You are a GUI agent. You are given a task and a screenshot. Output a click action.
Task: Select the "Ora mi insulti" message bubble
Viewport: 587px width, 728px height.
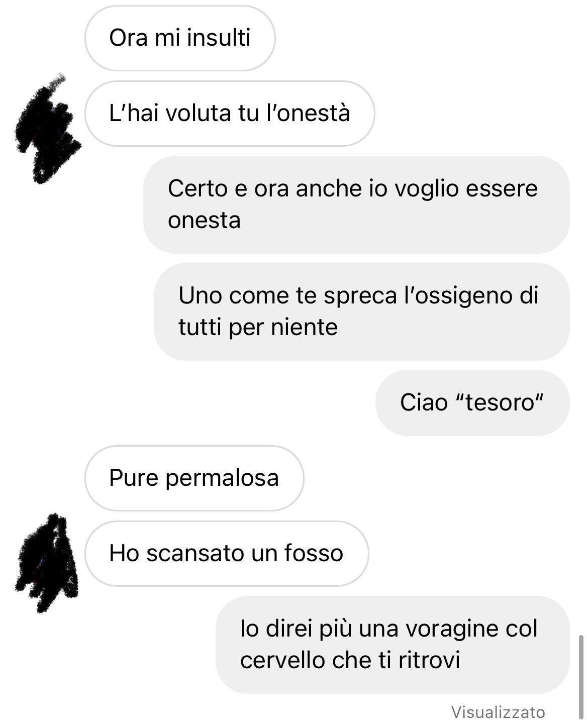coord(180,38)
